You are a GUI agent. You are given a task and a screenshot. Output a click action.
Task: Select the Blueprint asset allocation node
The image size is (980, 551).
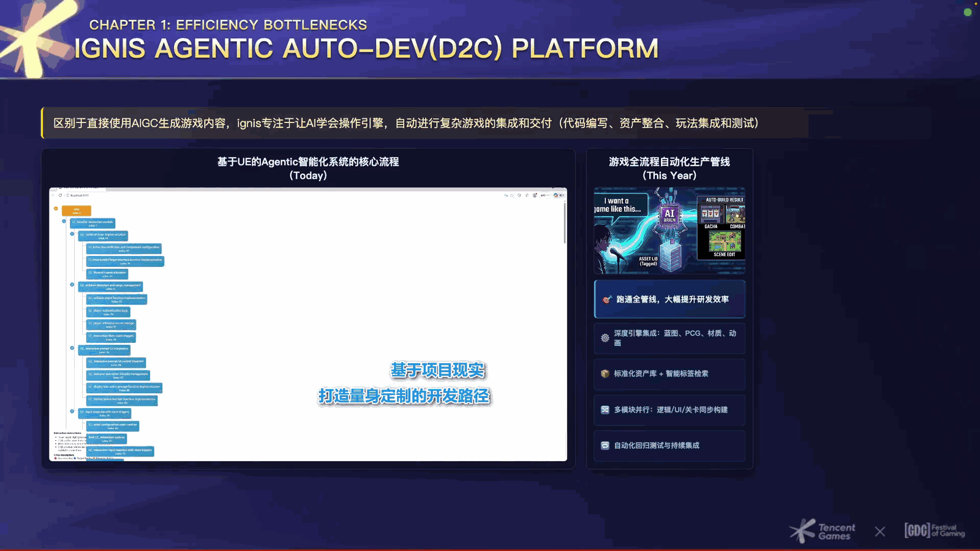coord(107,274)
